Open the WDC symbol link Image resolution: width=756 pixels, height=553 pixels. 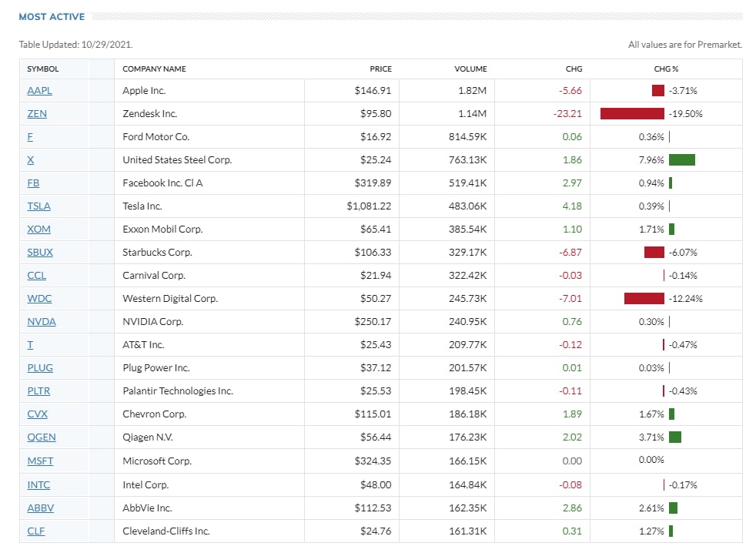39,299
